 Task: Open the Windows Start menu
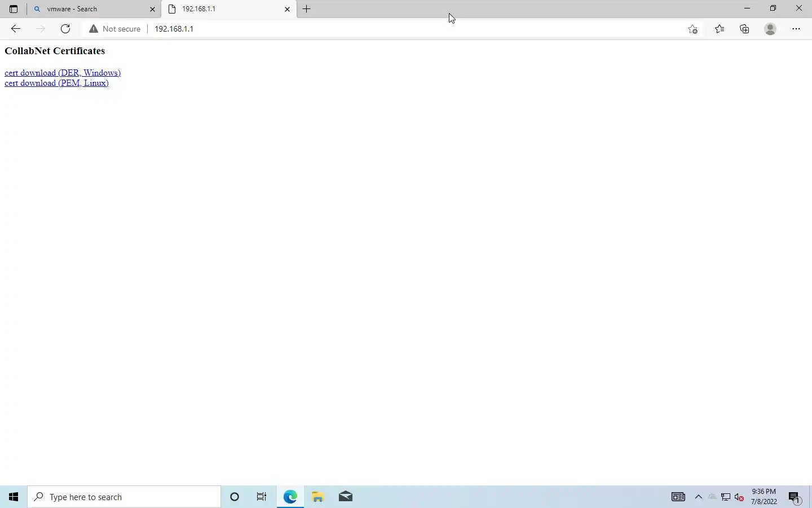pyautogui.click(x=14, y=497)
